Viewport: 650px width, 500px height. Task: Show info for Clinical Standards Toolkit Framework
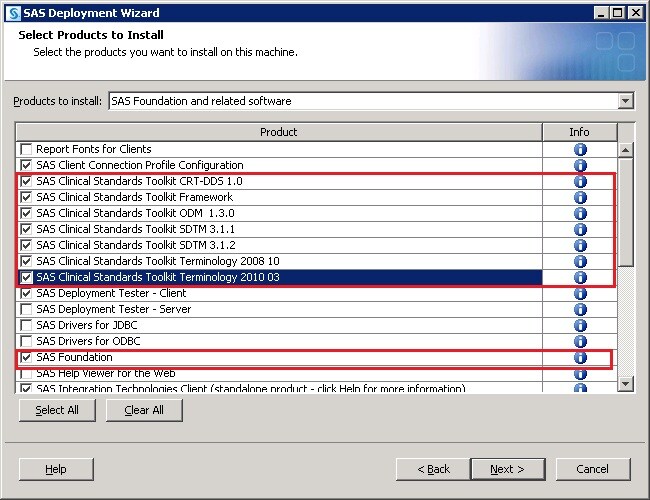(580, 197)
